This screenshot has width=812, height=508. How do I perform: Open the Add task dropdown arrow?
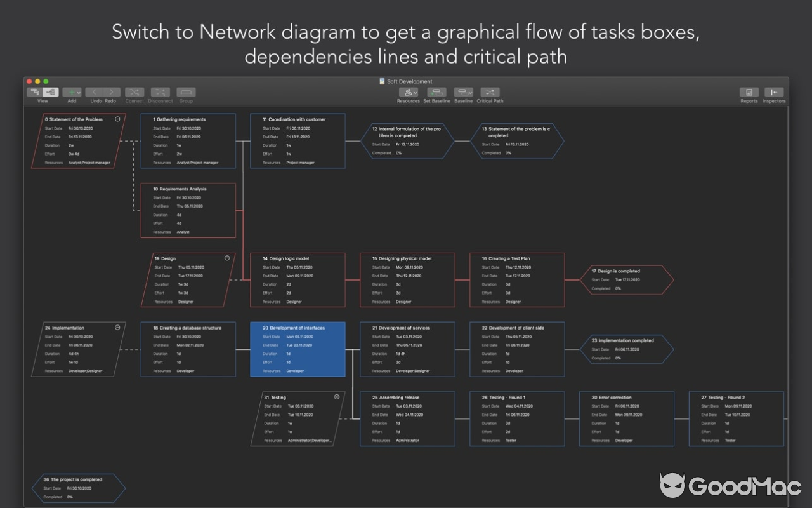[x=80, y=91]
